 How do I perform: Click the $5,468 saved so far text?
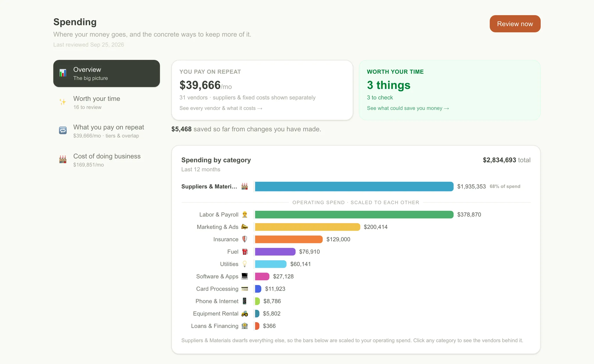246,129
